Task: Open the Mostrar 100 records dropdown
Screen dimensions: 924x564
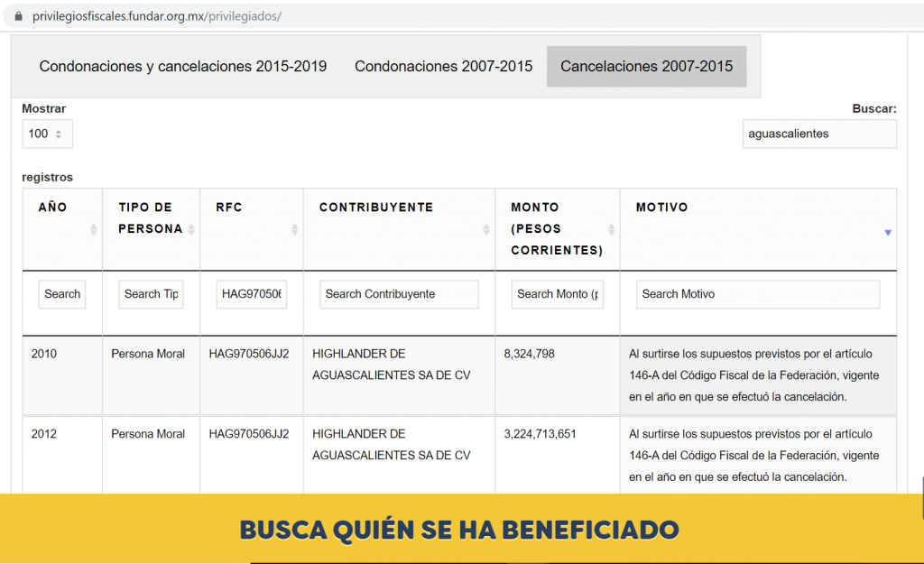Action: tap(47, 134)
